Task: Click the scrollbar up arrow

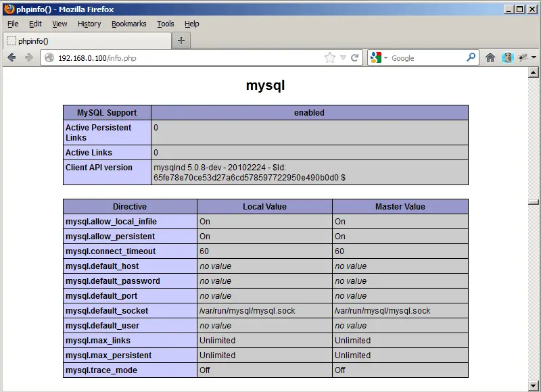Action: [534, 72]
